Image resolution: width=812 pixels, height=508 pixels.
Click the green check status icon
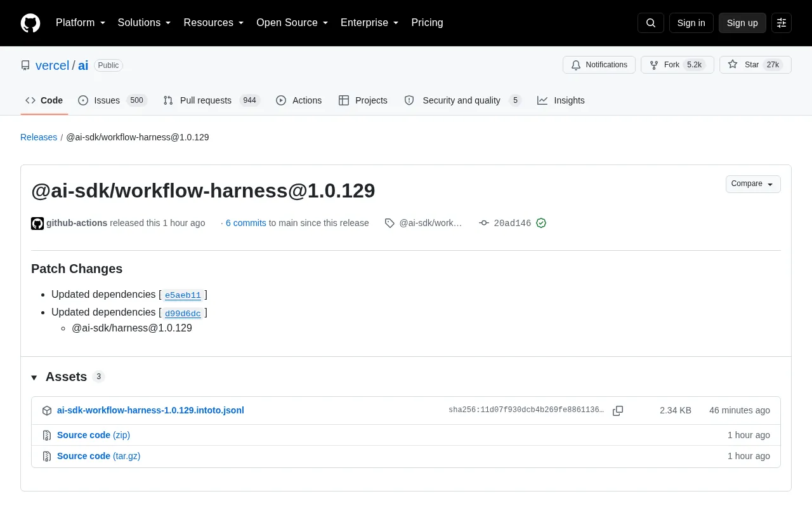click(541, 223)
